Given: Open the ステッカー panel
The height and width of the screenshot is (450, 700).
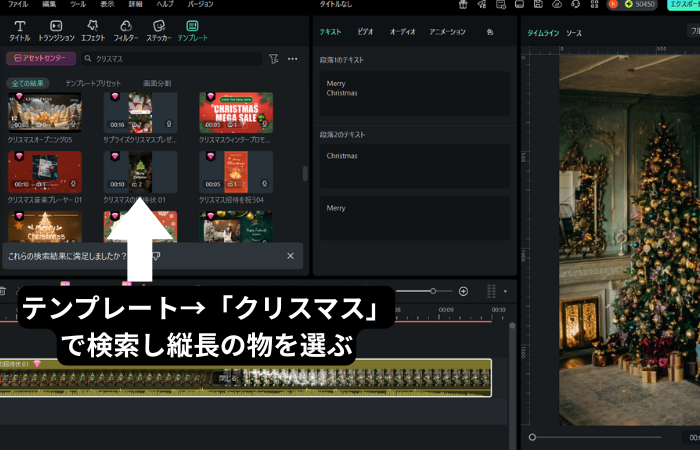Looking at the screenshot, I should 158,31.
